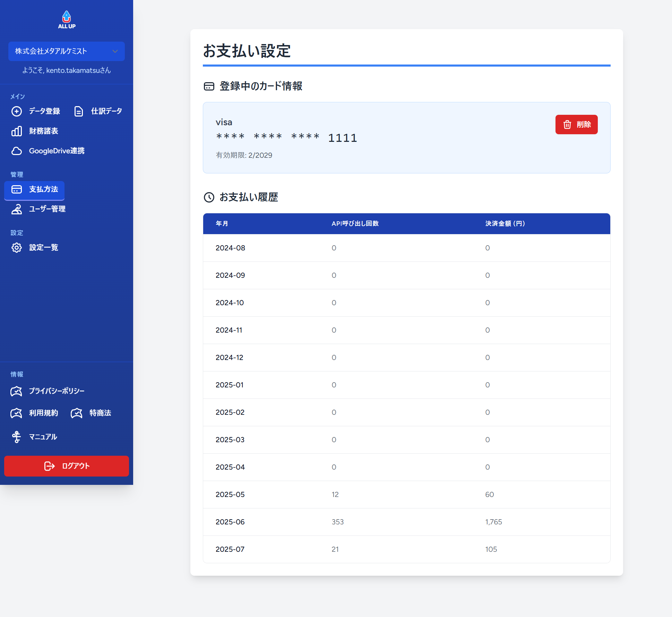Click the visa card brand label
672x617 pixels.
click(224, 122)
